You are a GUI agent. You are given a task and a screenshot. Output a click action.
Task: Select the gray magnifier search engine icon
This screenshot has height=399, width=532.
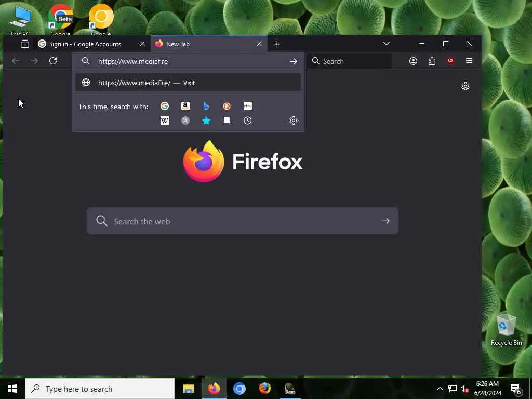pyautogui.click(x=185, y=121)
